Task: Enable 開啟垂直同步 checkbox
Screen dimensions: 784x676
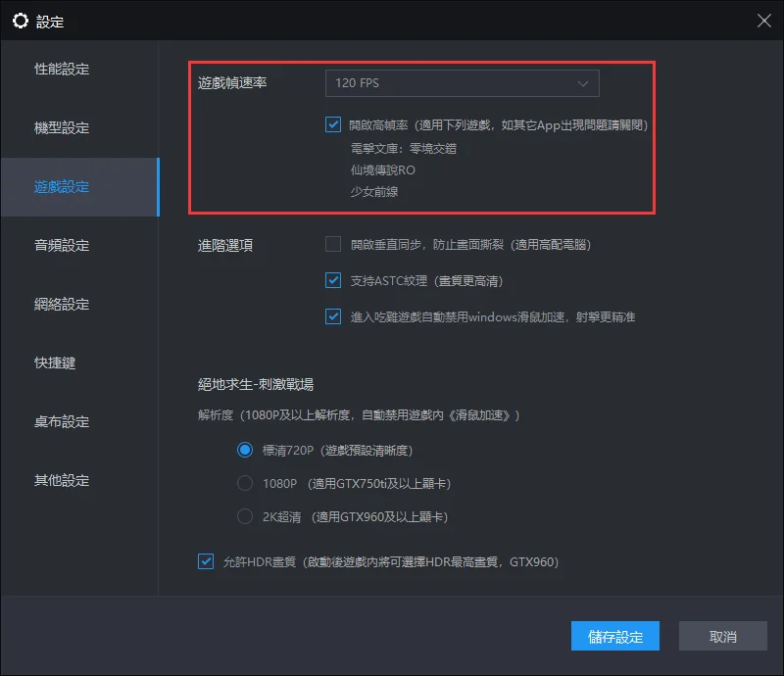Action: click(x=333, y=245)
